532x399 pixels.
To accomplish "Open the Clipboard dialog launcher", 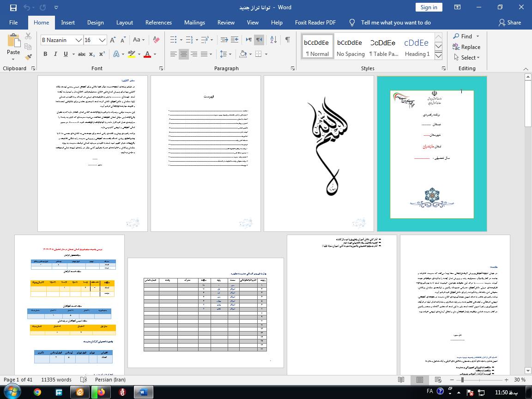I will point(33,68).
